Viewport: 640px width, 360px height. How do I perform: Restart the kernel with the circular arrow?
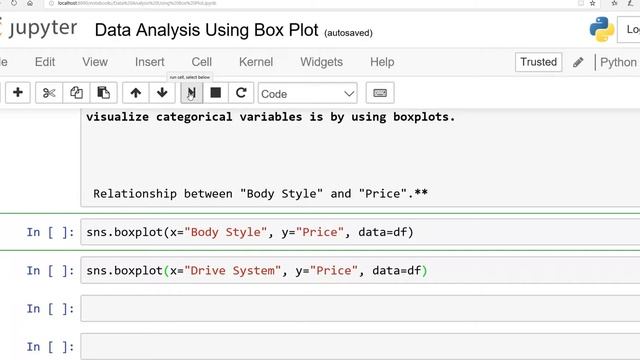pos(241,93)
